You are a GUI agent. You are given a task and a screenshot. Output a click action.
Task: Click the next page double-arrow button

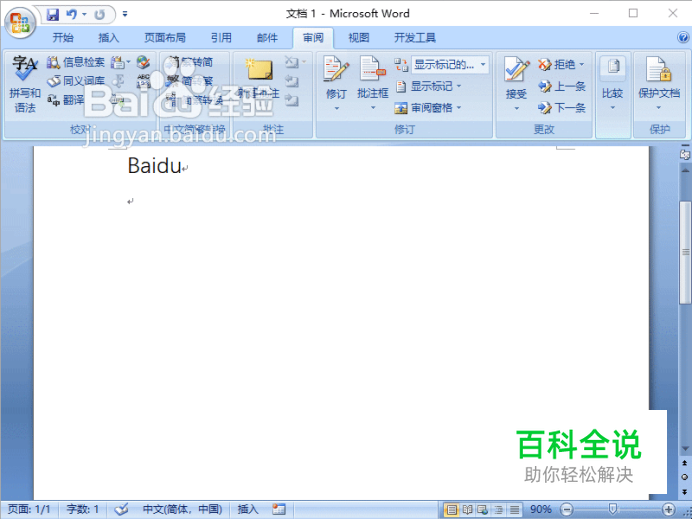685,492
